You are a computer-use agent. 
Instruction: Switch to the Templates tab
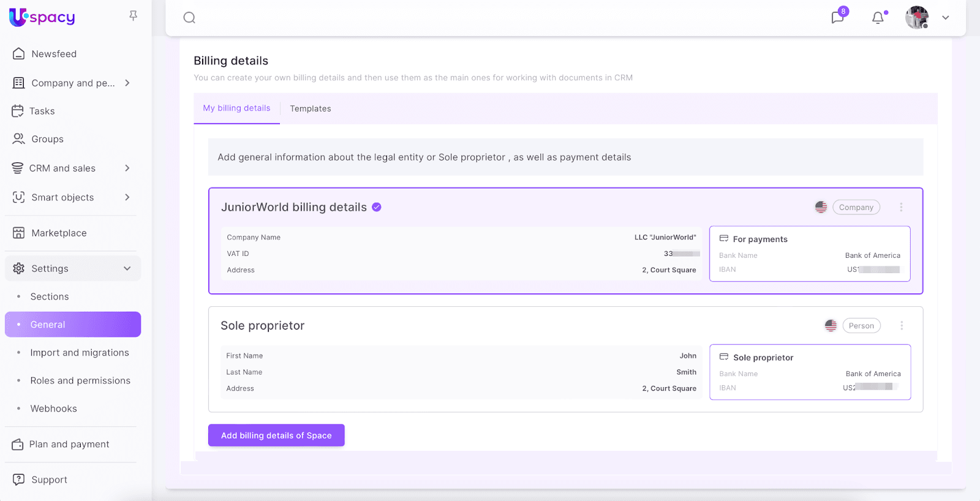310,109
